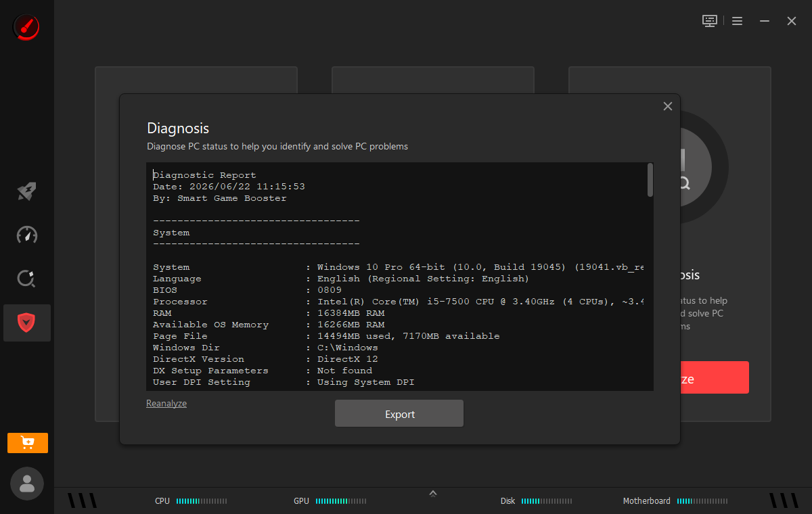Screen dimensions: 812x514
Task: Close the Diagnosis dialog
Action: tap(668, 106)
